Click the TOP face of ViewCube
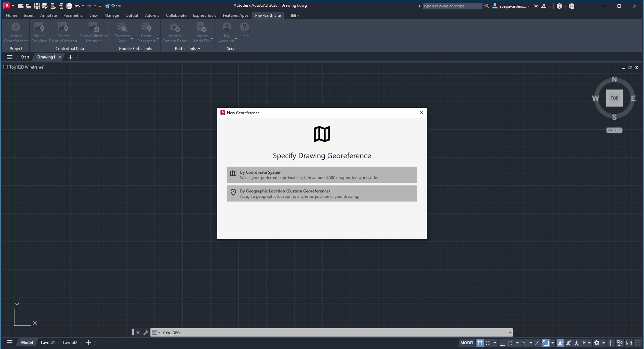The width and height of the screenshot is (644, 349). [614, 98]
